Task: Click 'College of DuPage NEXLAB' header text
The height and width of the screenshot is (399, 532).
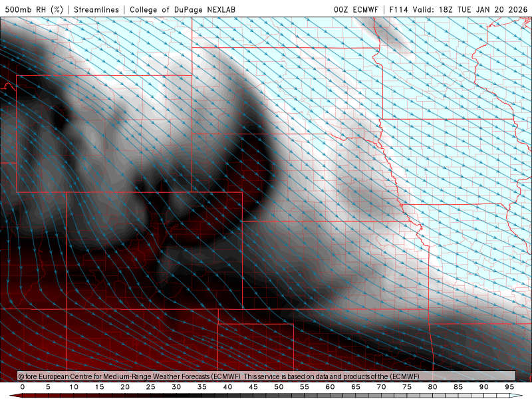Action: point(182,9)
